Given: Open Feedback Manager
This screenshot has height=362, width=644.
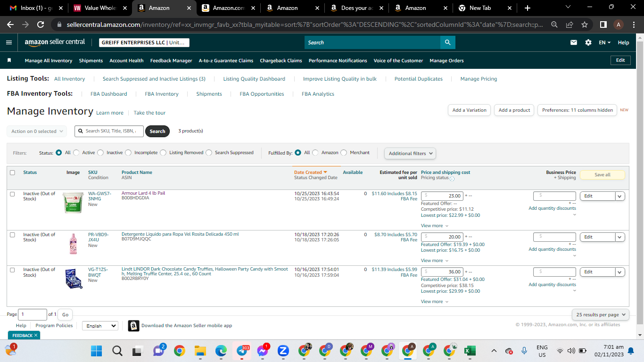Looking at the screenshot, I should point(171,61).
